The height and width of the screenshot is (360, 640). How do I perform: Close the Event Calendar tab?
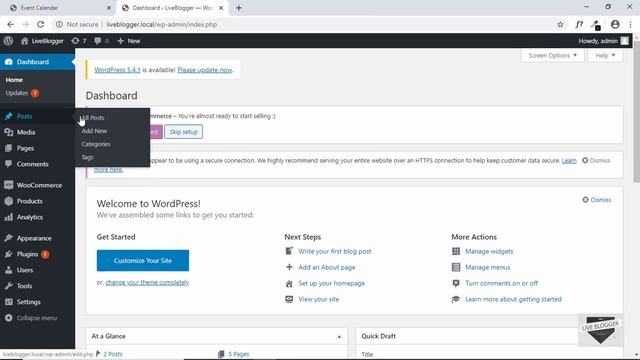(x=109, y=8)
